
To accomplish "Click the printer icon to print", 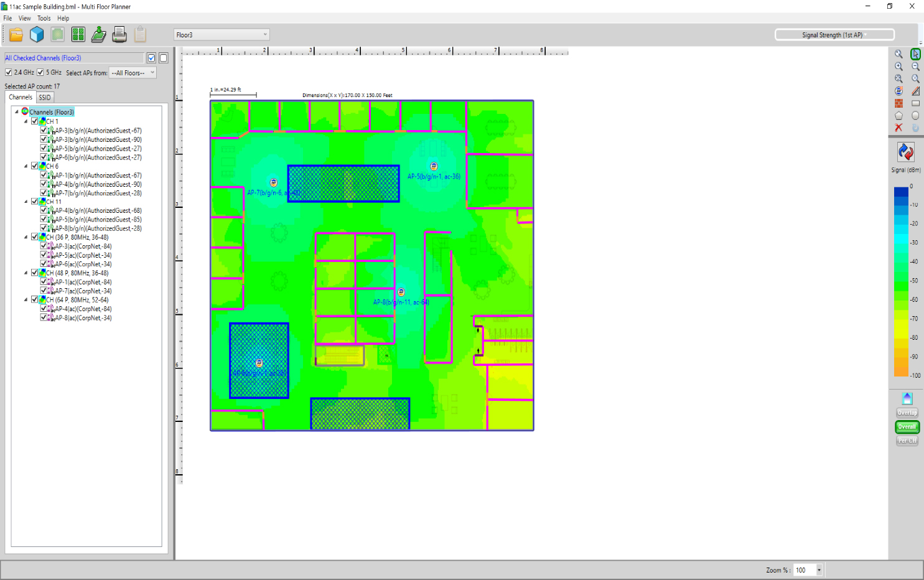I will [x=118, y=34].
